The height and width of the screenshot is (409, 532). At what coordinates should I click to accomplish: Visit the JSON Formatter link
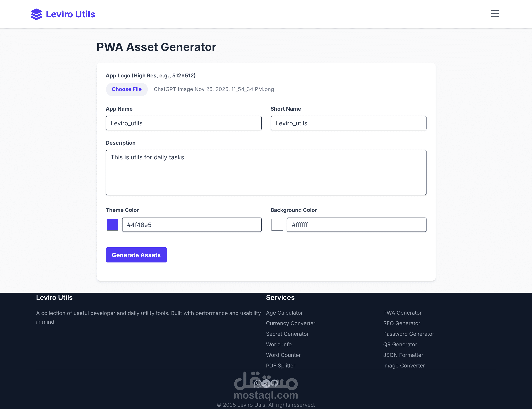pos(403,355)
